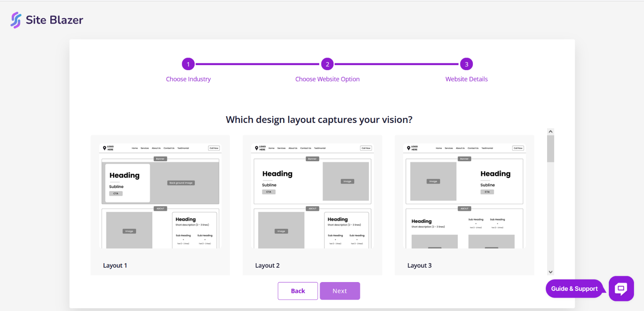Viewport: 644px width, 311px height.
Task: Select Choose Website Option step label
Action: 327,79
